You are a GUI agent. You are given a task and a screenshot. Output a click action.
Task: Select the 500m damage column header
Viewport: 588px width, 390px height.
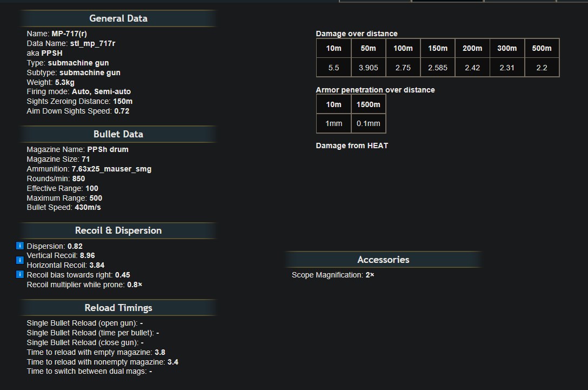pos(542,48)
